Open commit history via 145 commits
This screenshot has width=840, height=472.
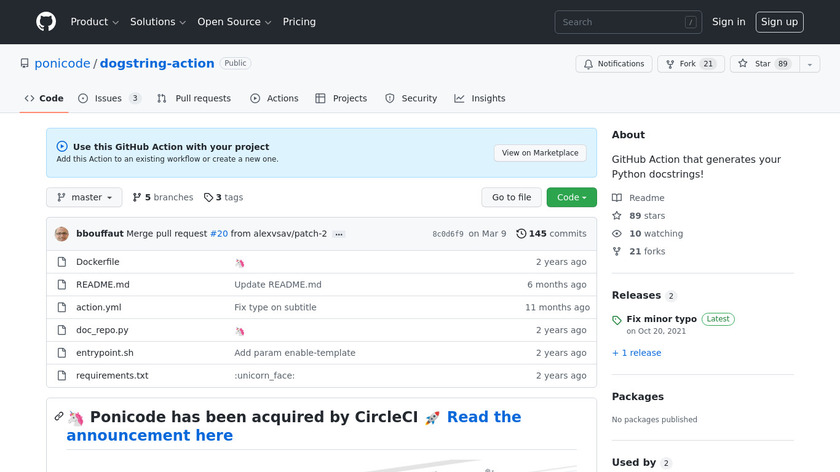click(x=551, y=234)
